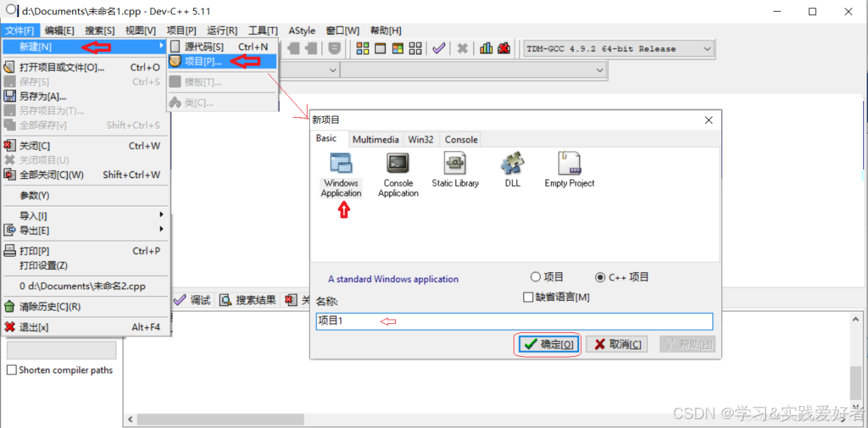The height and width of the screenshot is (428, 868).
Task: Click the gray Stop Execution X icon
Action: click(462, 48)
